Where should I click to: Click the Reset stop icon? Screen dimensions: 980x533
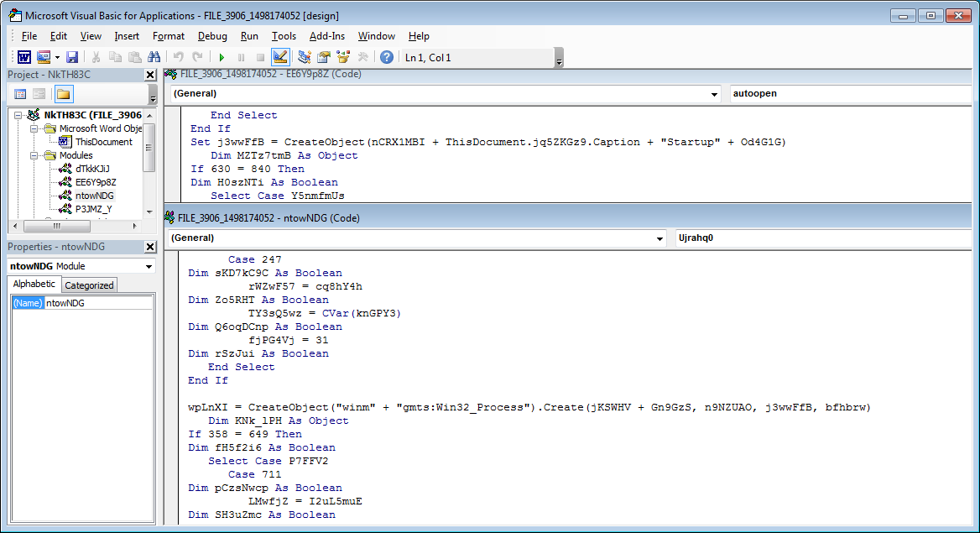(x=261, y=58)
